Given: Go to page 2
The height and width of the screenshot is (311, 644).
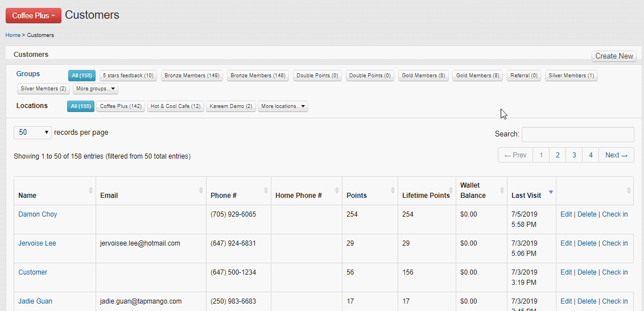Looking at the screenshot, I should point(558,155).
